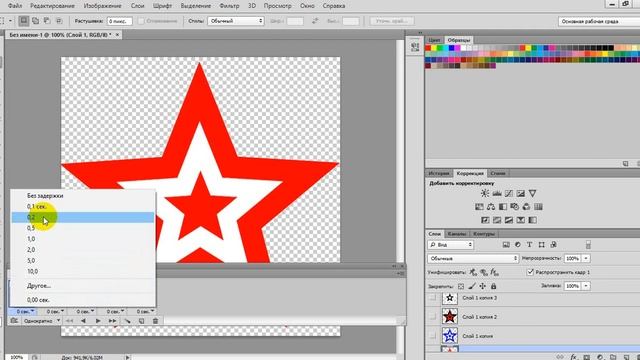Filter layers by adjustment layers icon

(x=518, y=244)
